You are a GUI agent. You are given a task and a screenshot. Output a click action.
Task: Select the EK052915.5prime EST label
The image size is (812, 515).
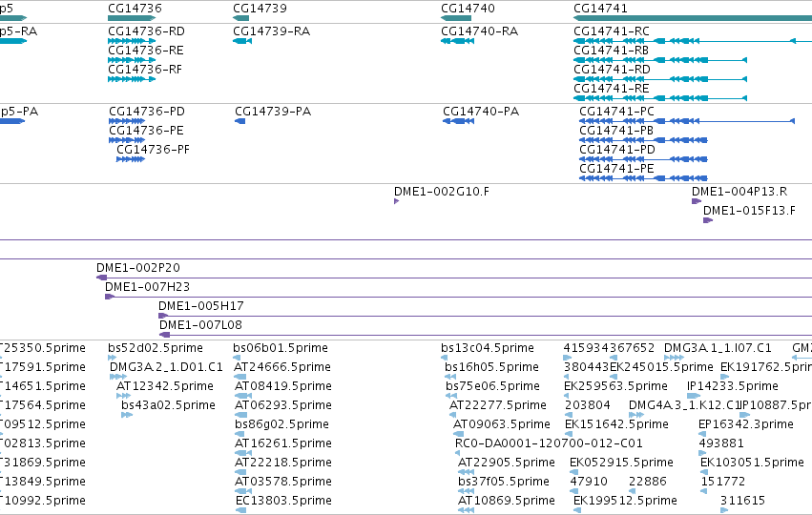click(x=621, y=463)
